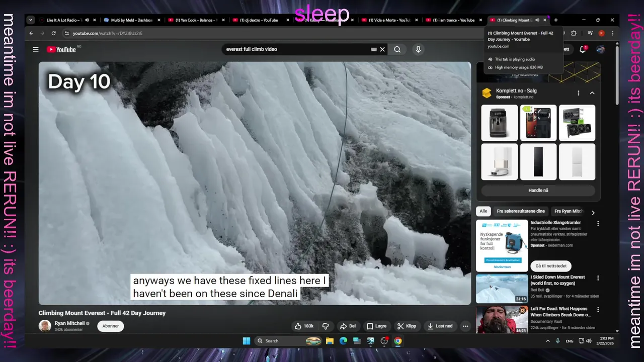
Task: Open the Chrome profile avatar
Action: point(601,33)
